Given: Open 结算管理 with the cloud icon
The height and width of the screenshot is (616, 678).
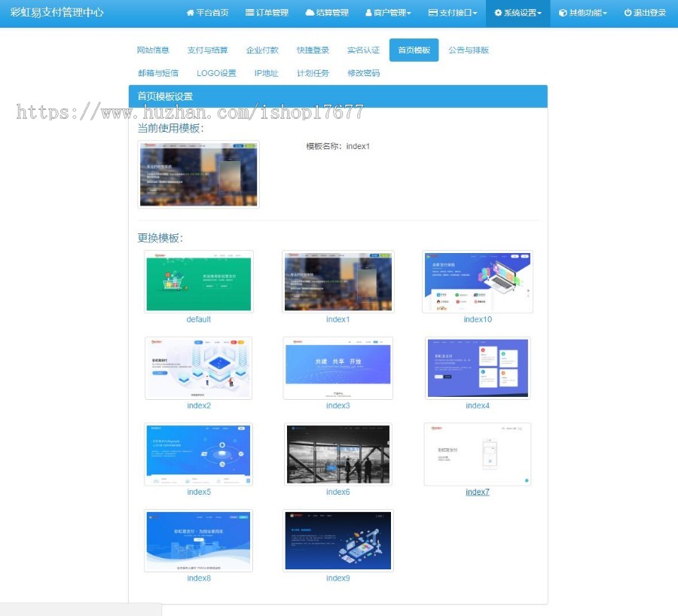Looking at the screenshot, I should coord(327,13).
